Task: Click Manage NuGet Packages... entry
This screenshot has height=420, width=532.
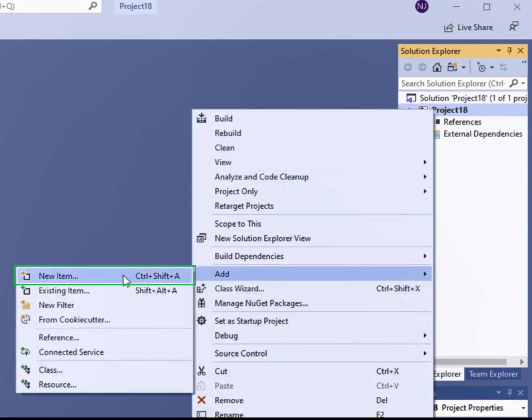Action: tap(261, 303)
